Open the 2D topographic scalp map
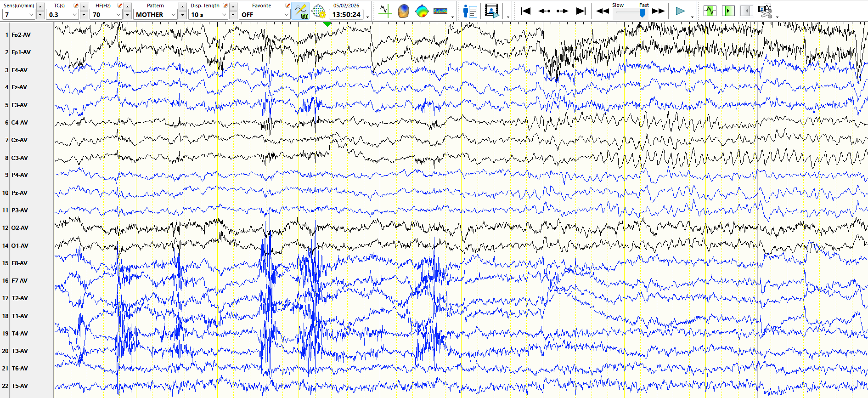 pyautogui.click(x=422, y=11)
